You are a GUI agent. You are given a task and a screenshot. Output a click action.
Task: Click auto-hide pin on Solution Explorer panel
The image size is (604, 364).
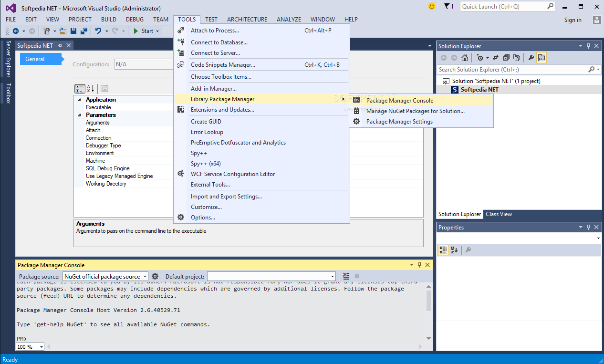[x=588, y=46]
